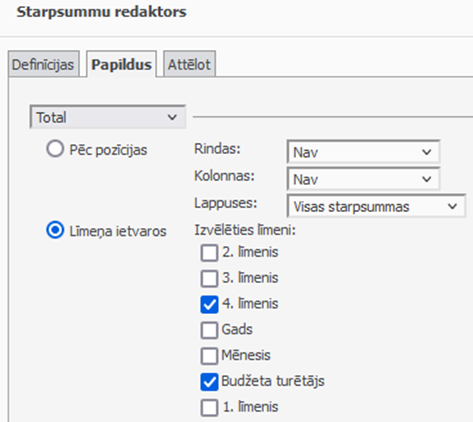473x422 pixels.
Task: Enable the 2. līmenis checkbox
Action: pos(209,252)
